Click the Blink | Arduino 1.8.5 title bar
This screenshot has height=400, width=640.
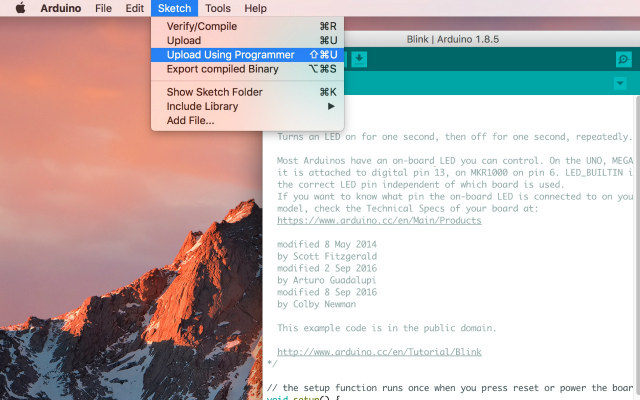453,39
